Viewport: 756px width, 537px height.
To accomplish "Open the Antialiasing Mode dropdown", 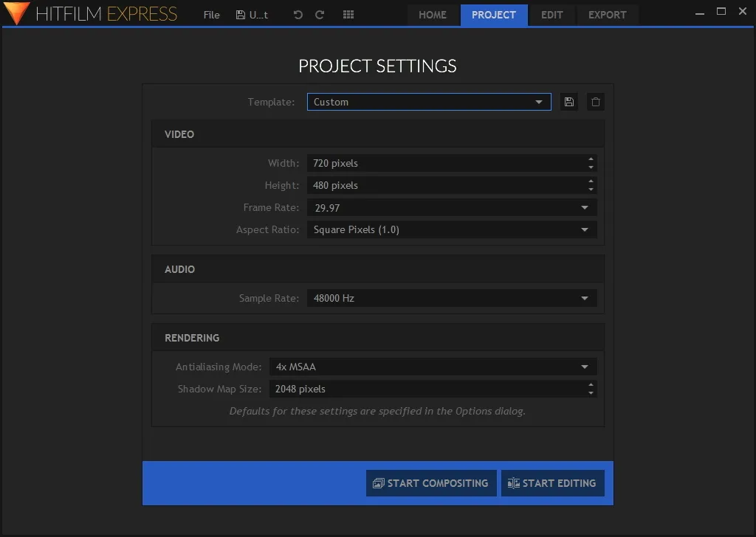I will pyautogui.click(x=433, y=367).
